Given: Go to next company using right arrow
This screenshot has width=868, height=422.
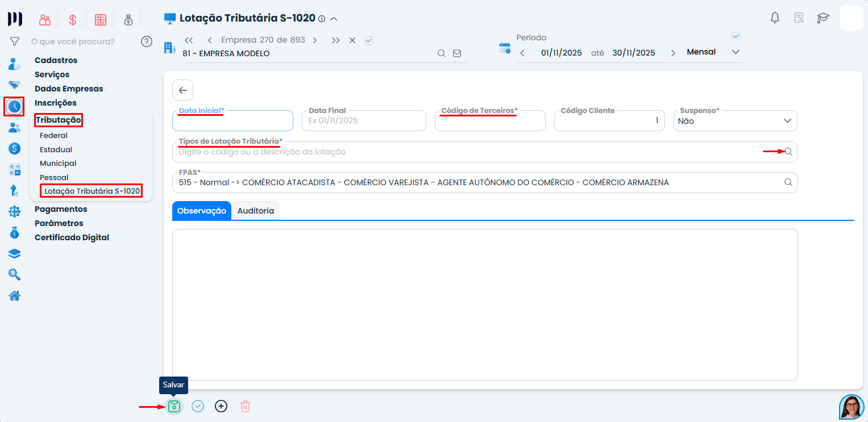Looking at the screenshot, I should (x=314, y=40).
